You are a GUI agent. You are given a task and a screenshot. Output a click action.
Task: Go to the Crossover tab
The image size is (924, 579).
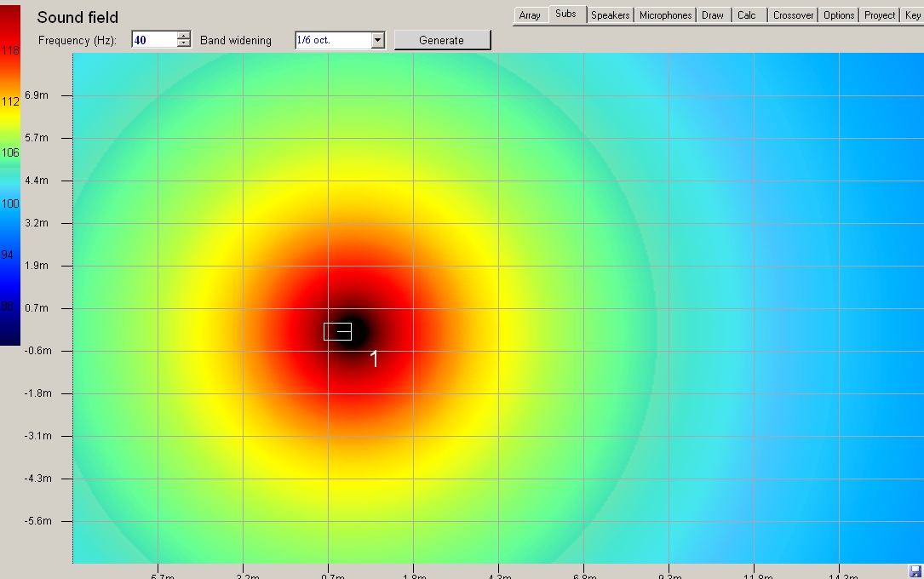(793, 15)
